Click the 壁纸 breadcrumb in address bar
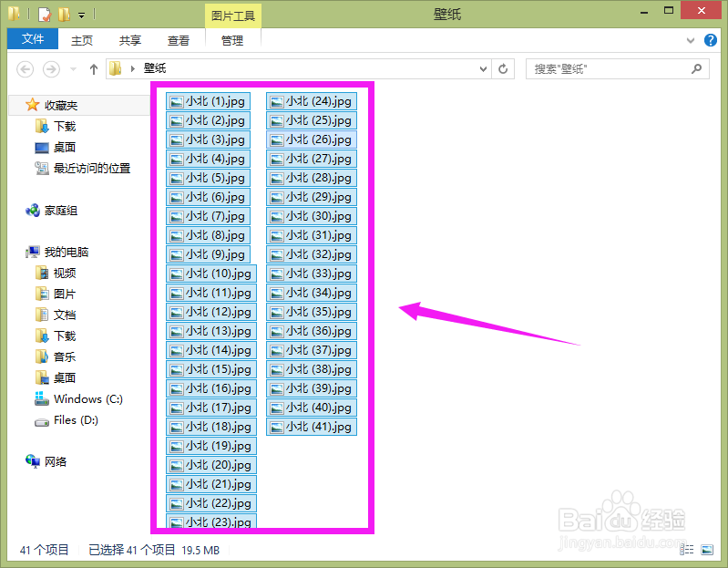The width and height of the screenshot is (728, 568). tap(155, 68)
